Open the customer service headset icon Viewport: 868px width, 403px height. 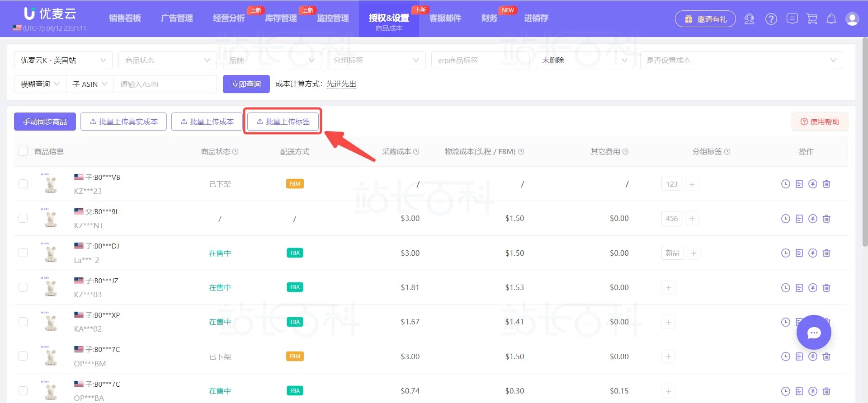[749, 19]
